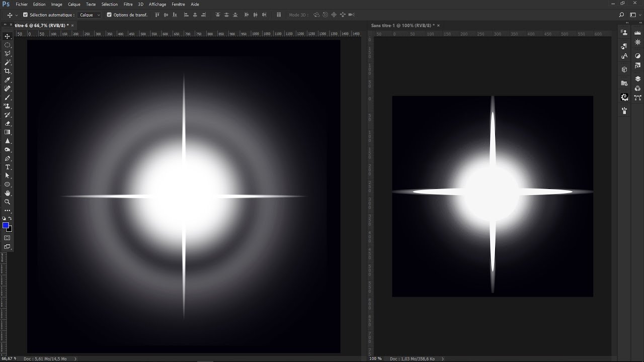Open the Fichier menu
644x362 pixels.
[22, 4]
